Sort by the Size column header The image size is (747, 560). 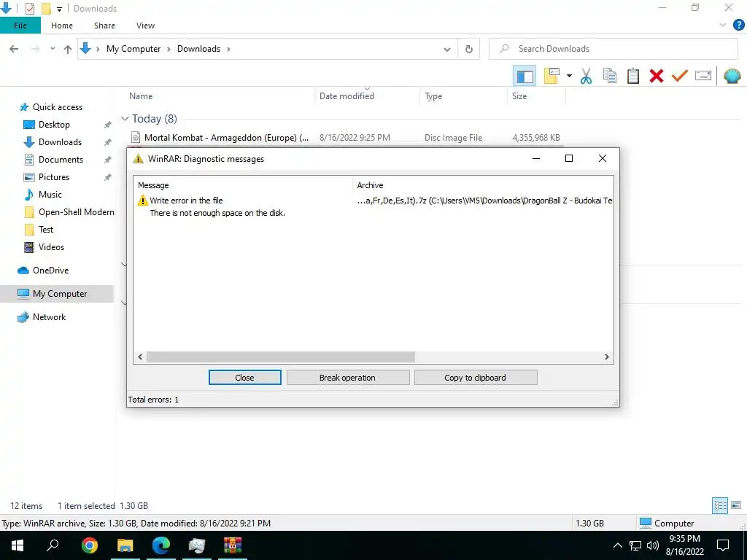coord(519,96)
